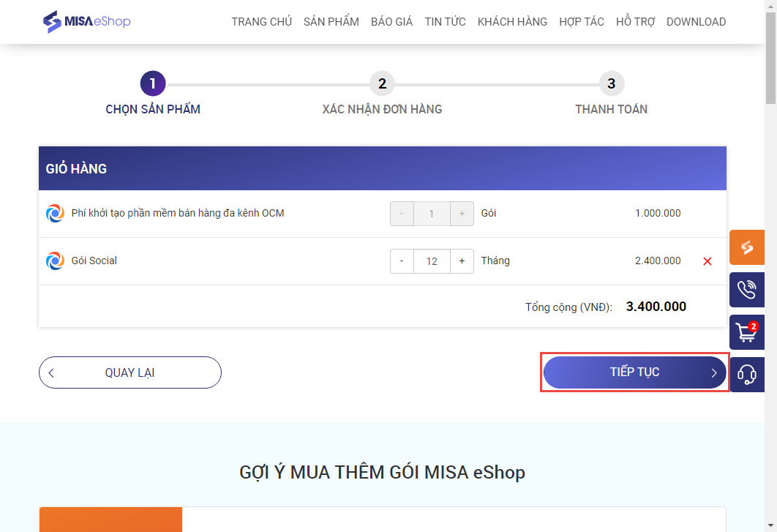The width and height of the screenshot is (777, 532).
Task: Click the GỢI Ý MUA THÊM GÓI heading
Action: pyautogui.click(x=382, y=472)
